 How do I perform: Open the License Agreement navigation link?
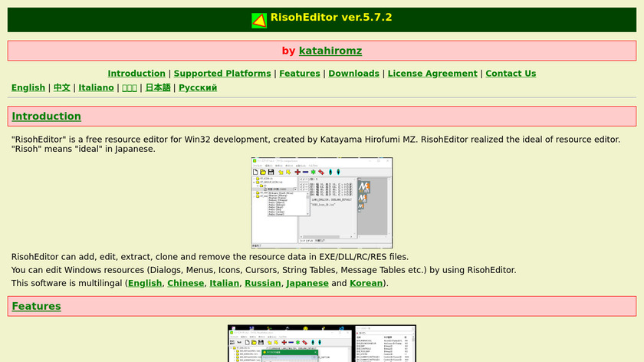[x=432, y=74]
